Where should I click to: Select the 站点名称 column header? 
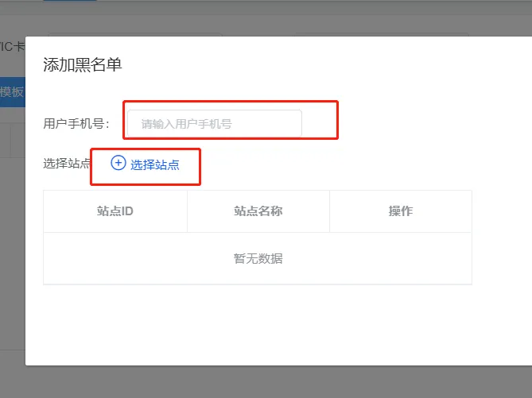coord(258,211)
